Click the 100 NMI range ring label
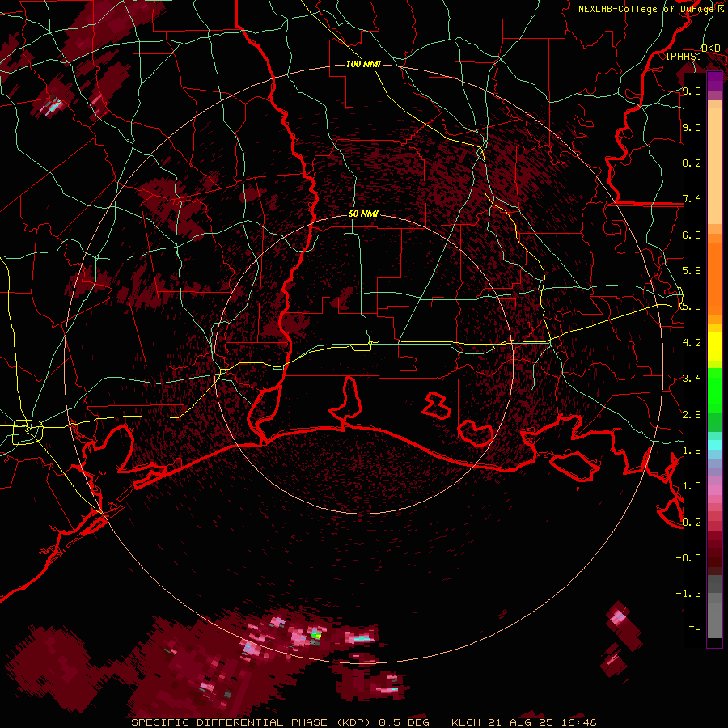Image resolution: width=728 pixels, height=728 pixels. point(363,64)
